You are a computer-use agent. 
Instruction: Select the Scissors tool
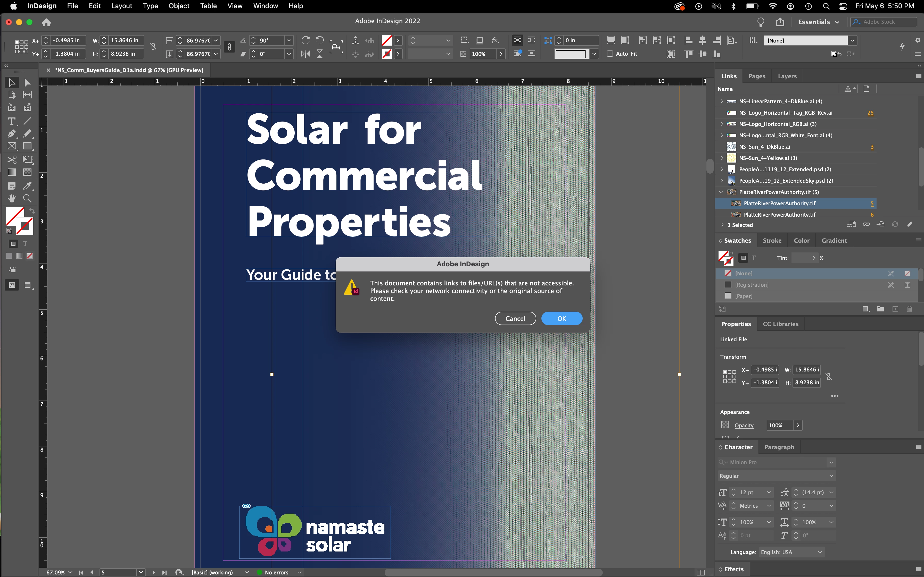pos(11,159)
